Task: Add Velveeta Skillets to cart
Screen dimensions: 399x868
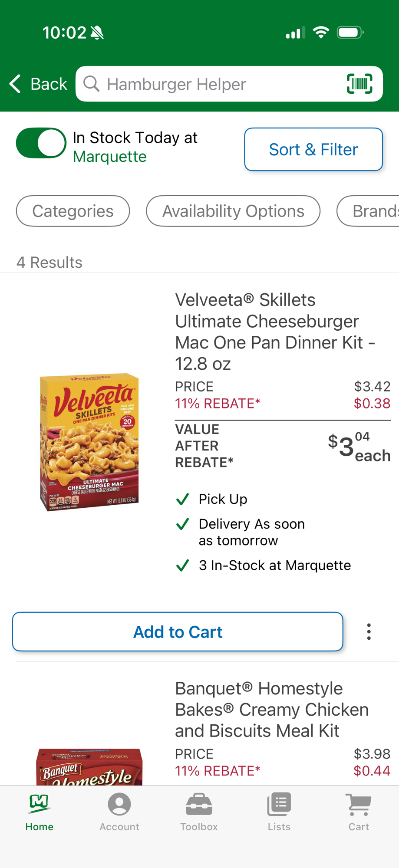Action: coord(178,632)
